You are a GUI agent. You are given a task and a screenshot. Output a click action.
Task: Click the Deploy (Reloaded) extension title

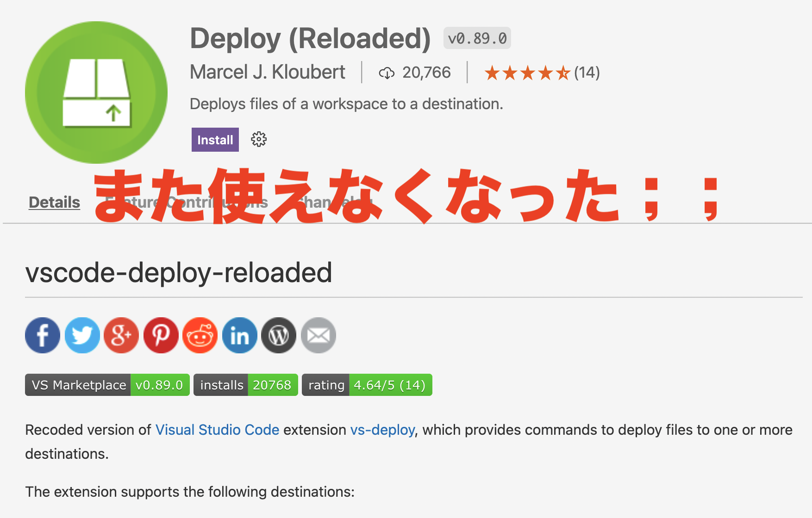310,38
